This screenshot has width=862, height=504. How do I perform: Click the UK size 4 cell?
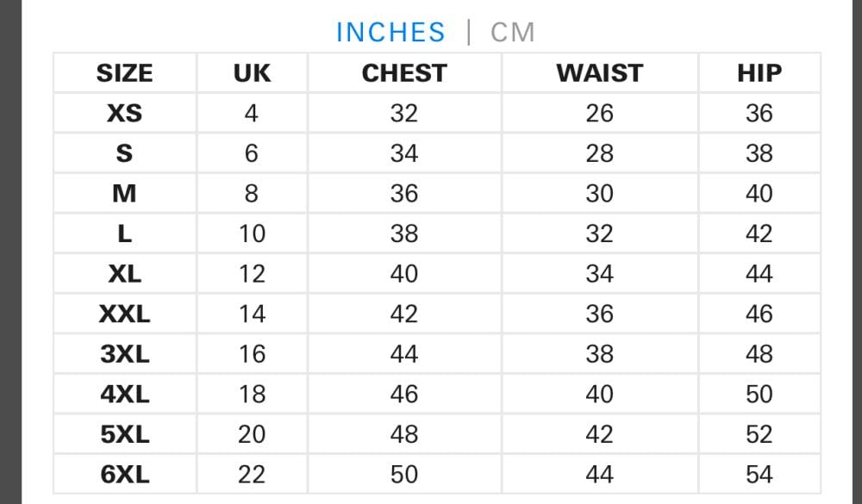(251, 113)
